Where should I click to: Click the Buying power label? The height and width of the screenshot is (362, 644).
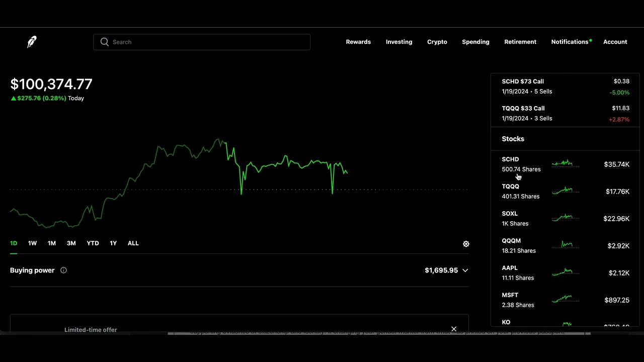pos(32,270)
